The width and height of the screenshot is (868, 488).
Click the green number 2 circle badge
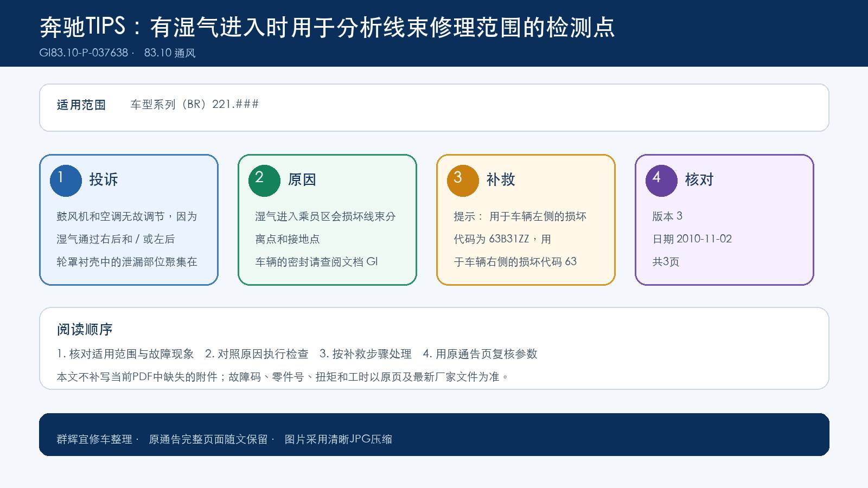[264, 181]
